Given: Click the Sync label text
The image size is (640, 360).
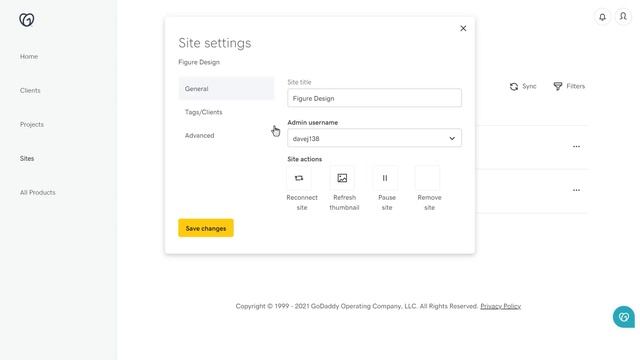Looking at the screenshot, I should [529, 86].
